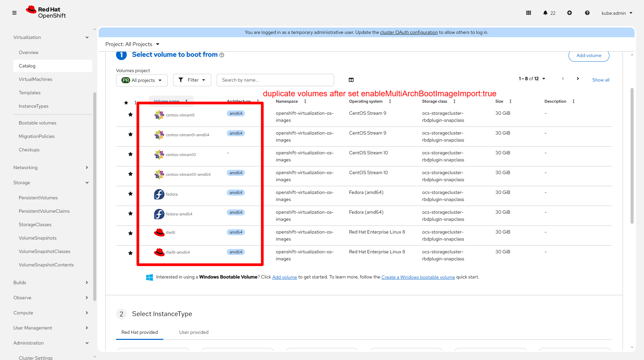644x360 pixels.
Task: Open the Filter dropdown
Action: click(x=192, y=80)
